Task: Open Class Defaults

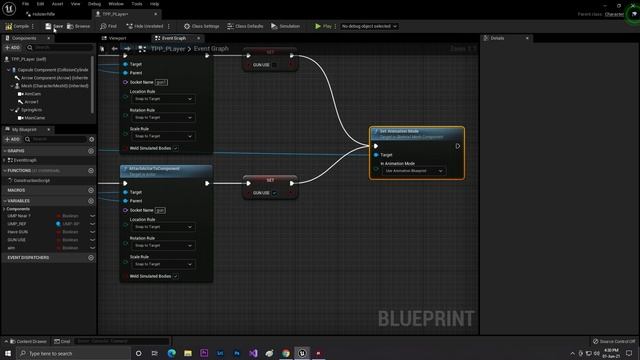Action: pyautogui.click(x=245, y=26)
